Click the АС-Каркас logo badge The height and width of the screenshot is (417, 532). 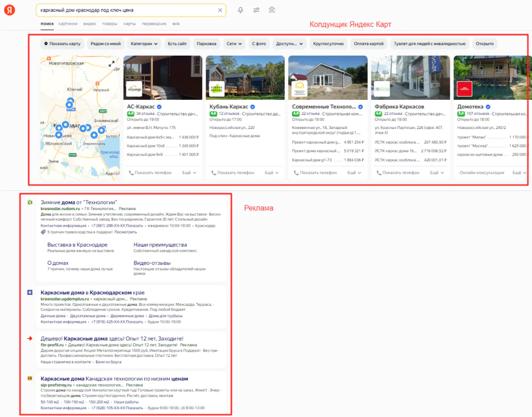(134, 89)
